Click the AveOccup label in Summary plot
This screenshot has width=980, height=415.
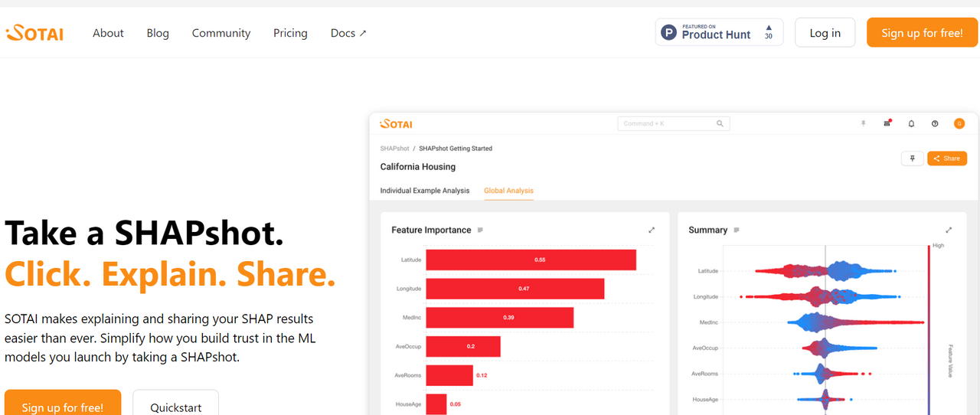(x=705, y=348)
